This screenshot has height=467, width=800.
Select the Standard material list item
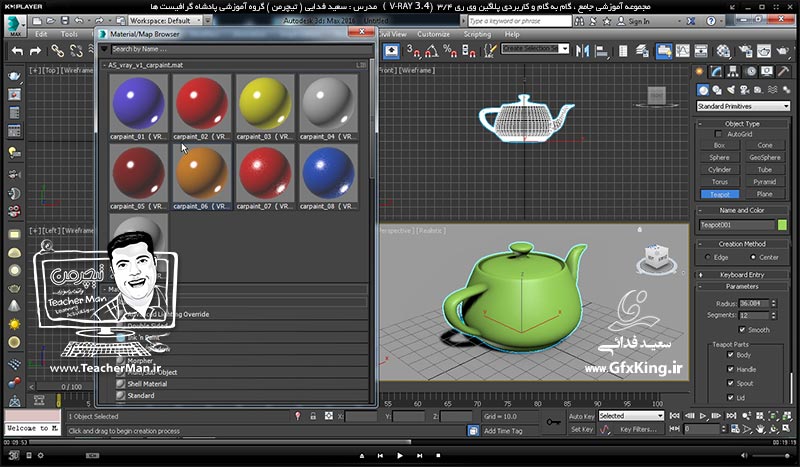point(141,396)
